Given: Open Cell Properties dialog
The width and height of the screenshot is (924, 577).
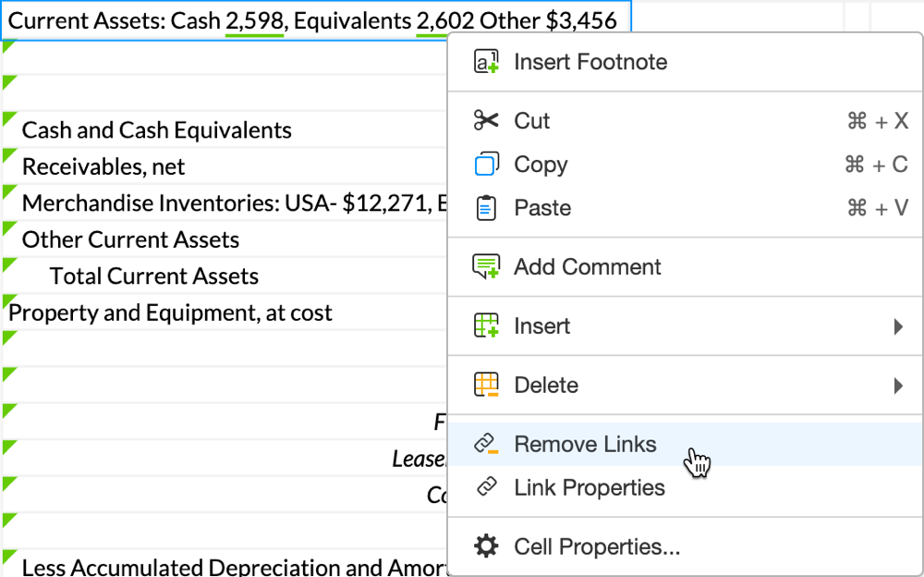Looking at the screenshot, I should click(x=597, y=547).
